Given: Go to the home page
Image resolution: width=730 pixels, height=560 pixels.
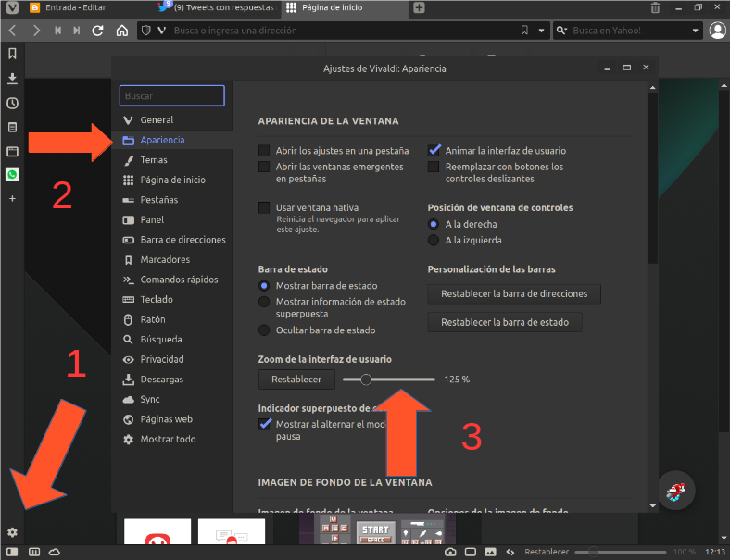Looking at the screenshot, I should [122, 31].
